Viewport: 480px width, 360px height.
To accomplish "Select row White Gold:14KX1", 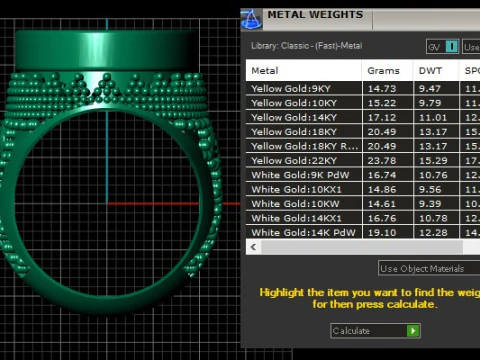I will coord(363,218).
